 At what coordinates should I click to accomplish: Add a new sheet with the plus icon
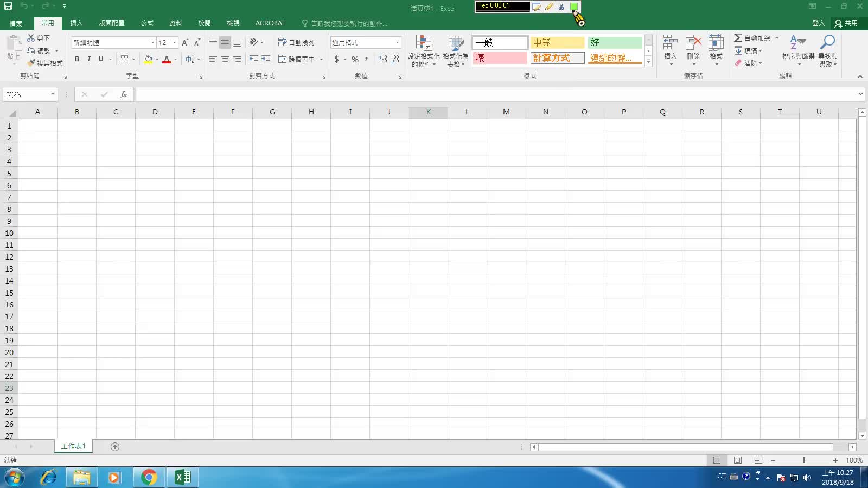click(115, 447)
